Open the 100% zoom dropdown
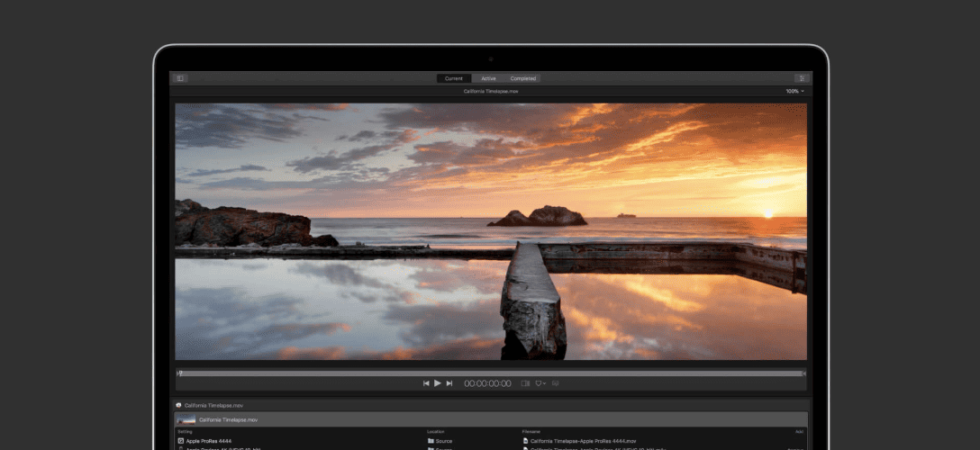 (x=795, y=91)
